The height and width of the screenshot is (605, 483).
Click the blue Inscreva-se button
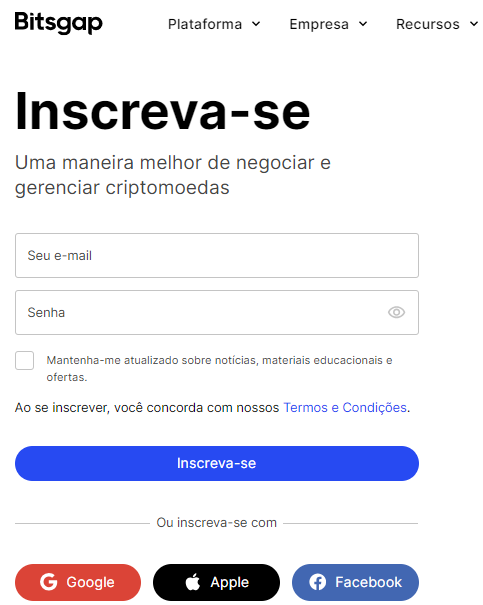point(217,463)
